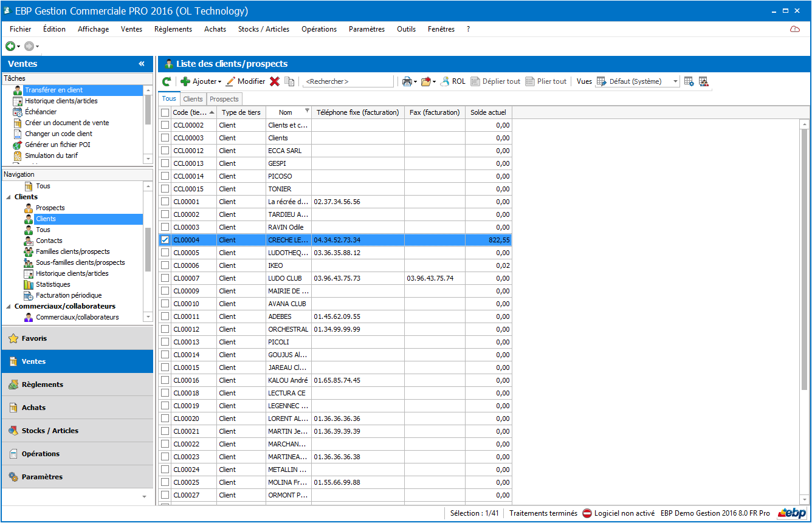The width and height of the screenshot is (812, 523).
Task: Click the client list vertical scrollbar
Action: (805, 312)
